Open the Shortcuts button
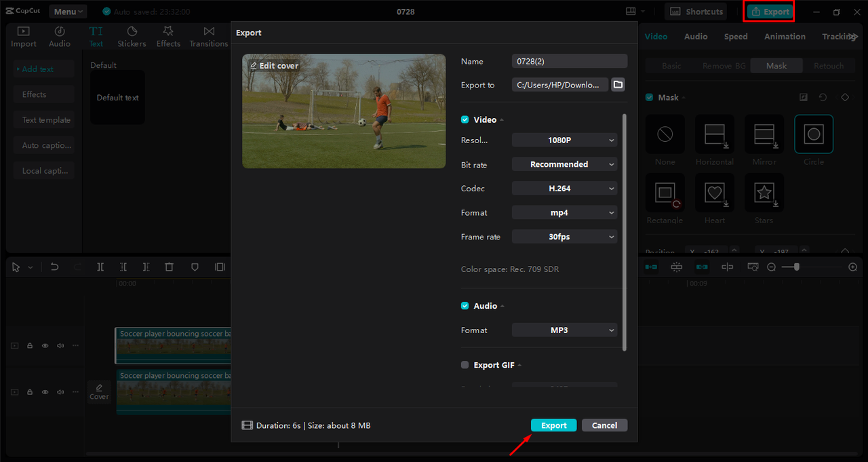868x462 pixels. (x=697, y=12)
